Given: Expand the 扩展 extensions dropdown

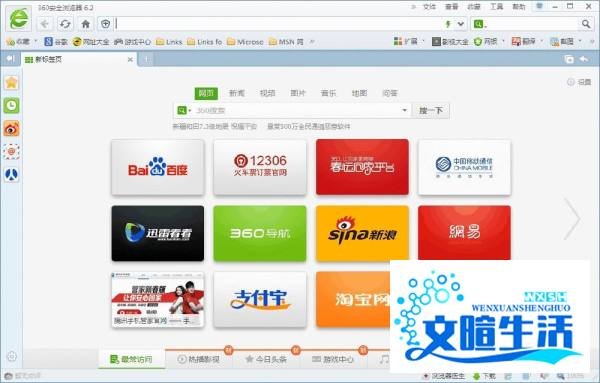Looking at the screenshot, I should pyautogui.click(x=424, y=41).
